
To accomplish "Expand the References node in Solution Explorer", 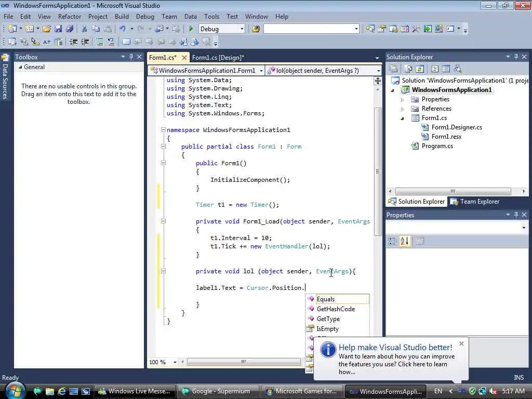I will tap(403, 109).
